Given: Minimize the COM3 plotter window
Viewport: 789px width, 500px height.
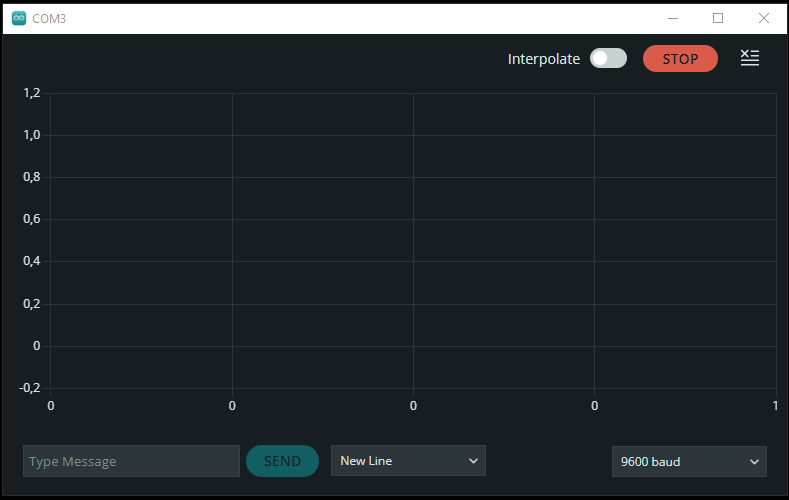Looking at the screenshot, I should (x=672, y=18).
